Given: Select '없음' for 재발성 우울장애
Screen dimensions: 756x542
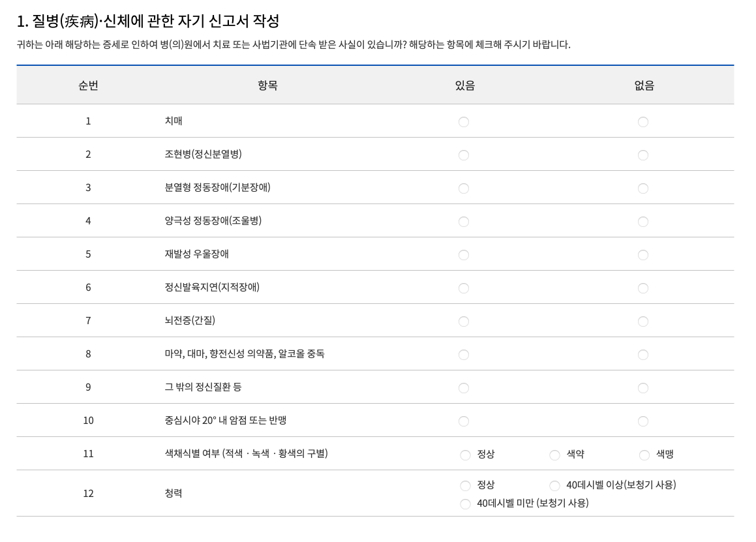Looking at the screenshot, I should coord(643,254).
